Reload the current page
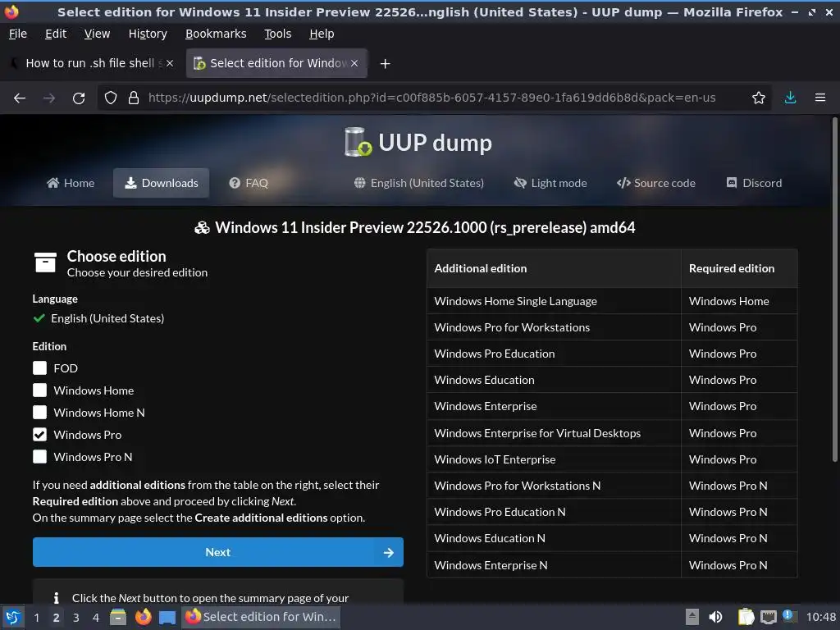Screen dimensions: 840x630 coord(79,98)
